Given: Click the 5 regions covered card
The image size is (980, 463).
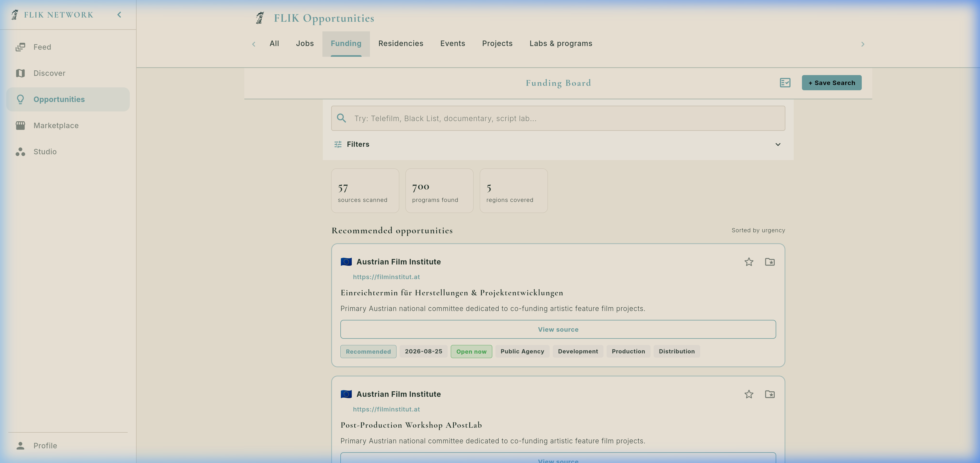Looking at the screenshot, I should click(x=514, y=191).
